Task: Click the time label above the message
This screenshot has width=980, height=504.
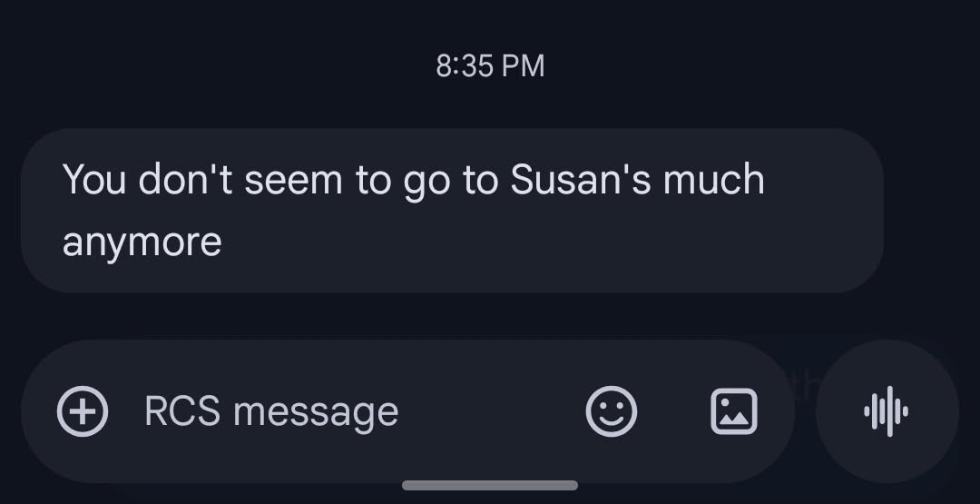Action: click(x=490, y=66)
